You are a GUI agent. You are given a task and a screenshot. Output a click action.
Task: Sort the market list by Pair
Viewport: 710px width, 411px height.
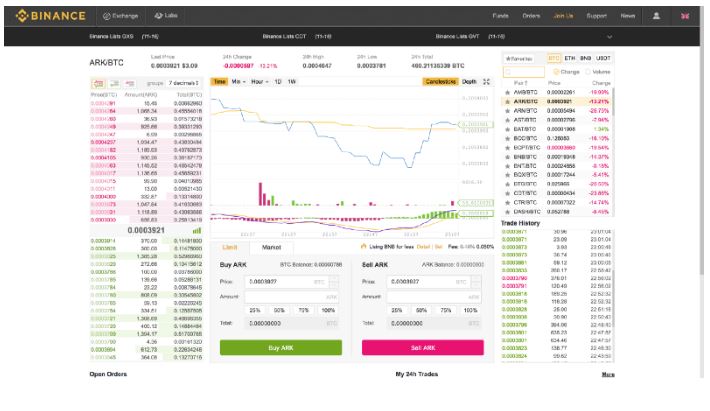tap(520, 83)
